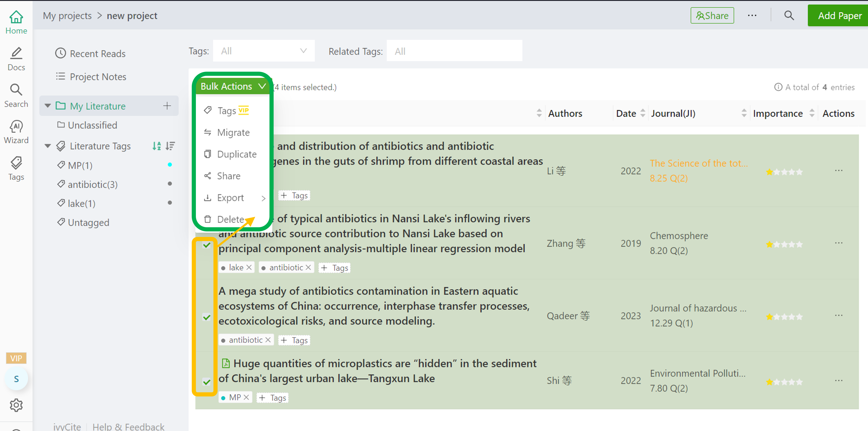Click the VIP badge in sidebar
Screen dimensions: 868x431
(16, 358)
